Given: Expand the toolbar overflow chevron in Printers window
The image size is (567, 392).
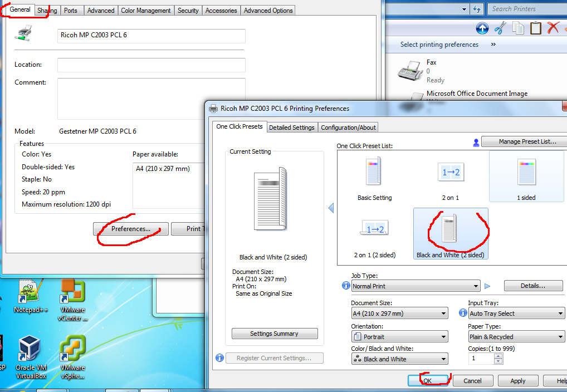Looking at the screenshot, I should (x=493, y=45).
